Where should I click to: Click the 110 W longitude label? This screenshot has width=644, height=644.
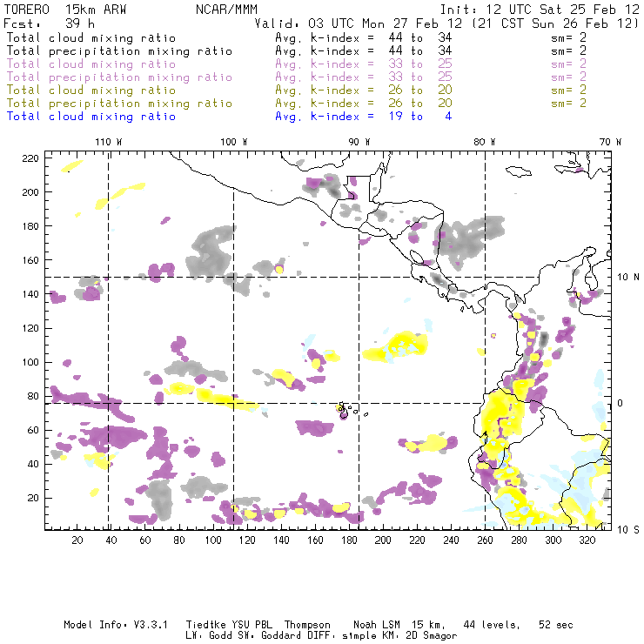pos(108,142)
